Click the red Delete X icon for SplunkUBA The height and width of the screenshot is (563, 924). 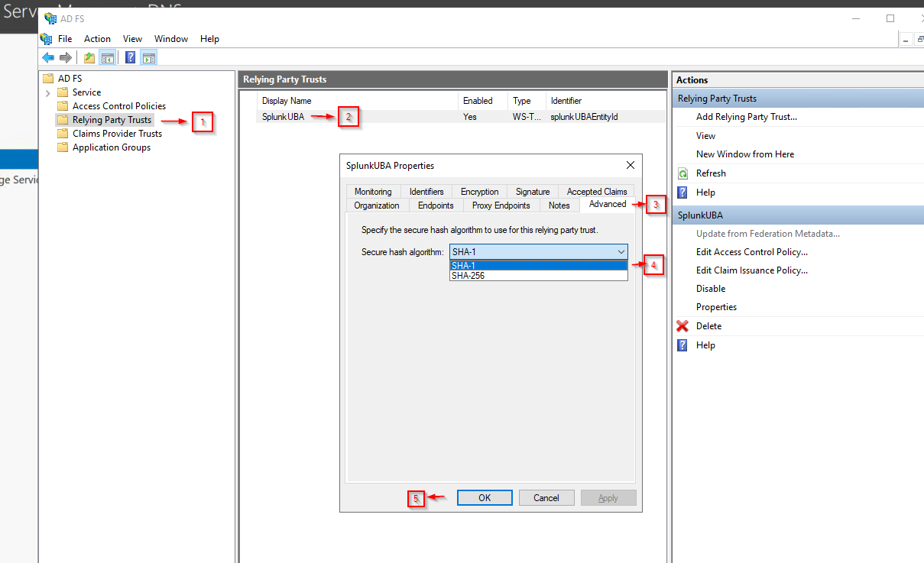[681, 325]
